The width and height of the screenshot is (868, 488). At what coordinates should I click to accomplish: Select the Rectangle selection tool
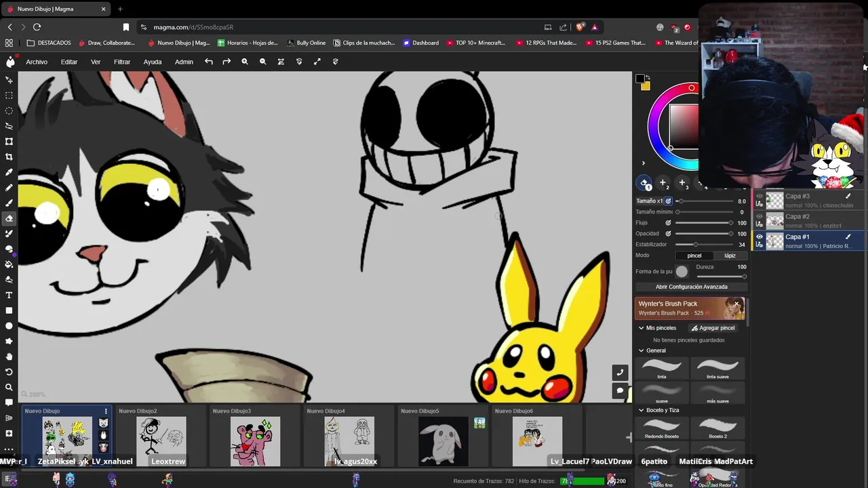point(9,95)
